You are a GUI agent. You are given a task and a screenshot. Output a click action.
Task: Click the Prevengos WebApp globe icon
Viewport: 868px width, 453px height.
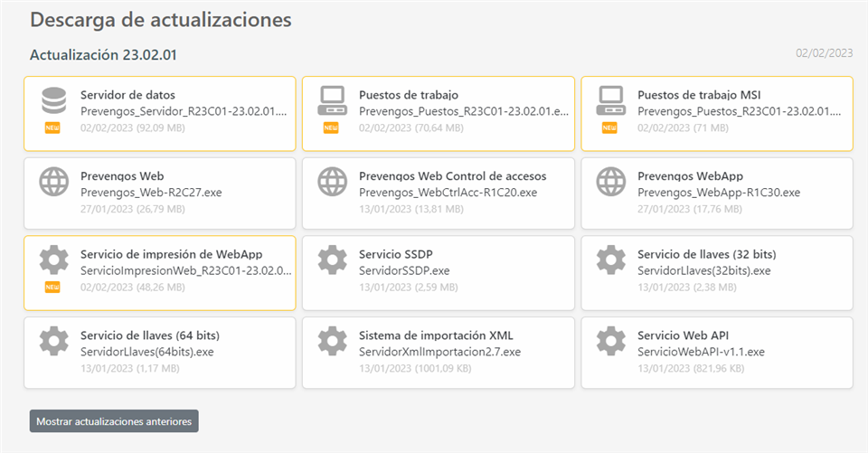pos(611,182)
